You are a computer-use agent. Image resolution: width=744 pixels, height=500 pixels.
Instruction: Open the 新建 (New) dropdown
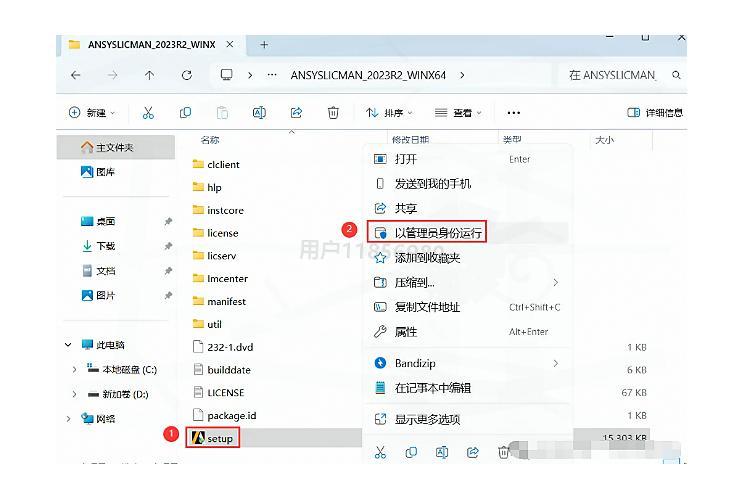92,112
